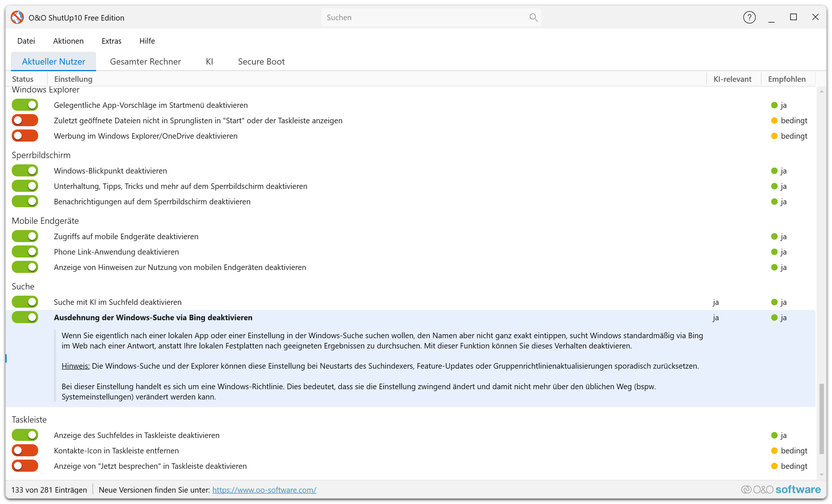
Task: Expand Gelegentliche App-Vorschläge im Startmenü description
Action: click(x=151, y=105)
